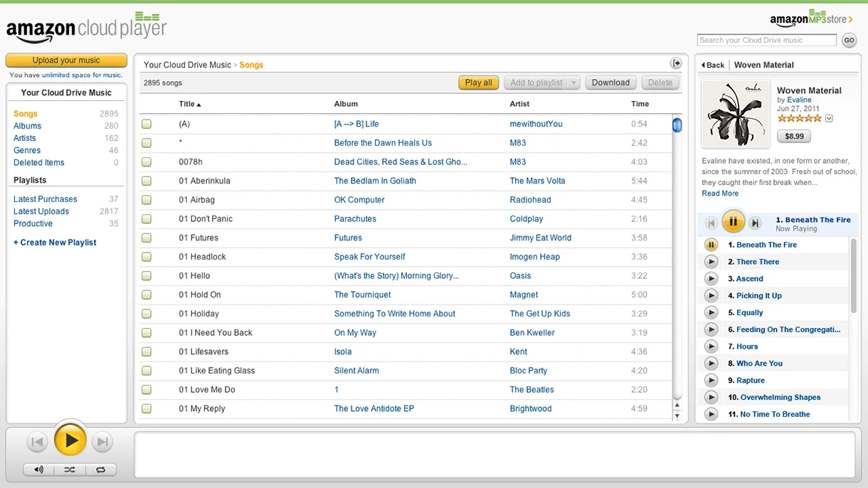This screenshot has height=488, width=868.
Task: Click the main play button in bottom player
Action: pyautogui.click(x=70, y=440)
